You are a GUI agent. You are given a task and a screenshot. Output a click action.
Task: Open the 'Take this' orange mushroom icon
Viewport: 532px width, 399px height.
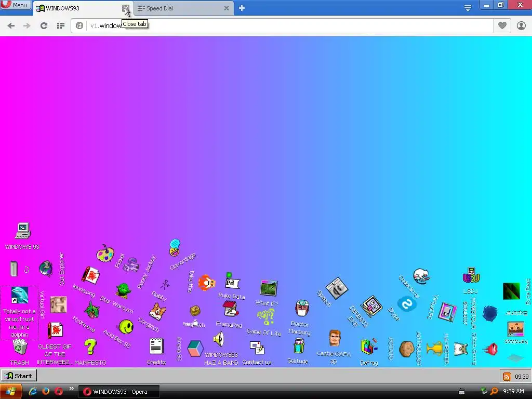207,283
